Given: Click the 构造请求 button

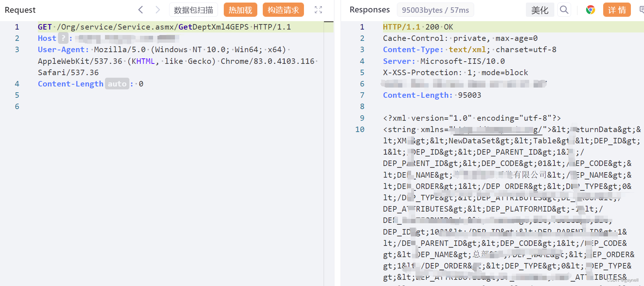Looking at the screenshot, I should [283, 10].
